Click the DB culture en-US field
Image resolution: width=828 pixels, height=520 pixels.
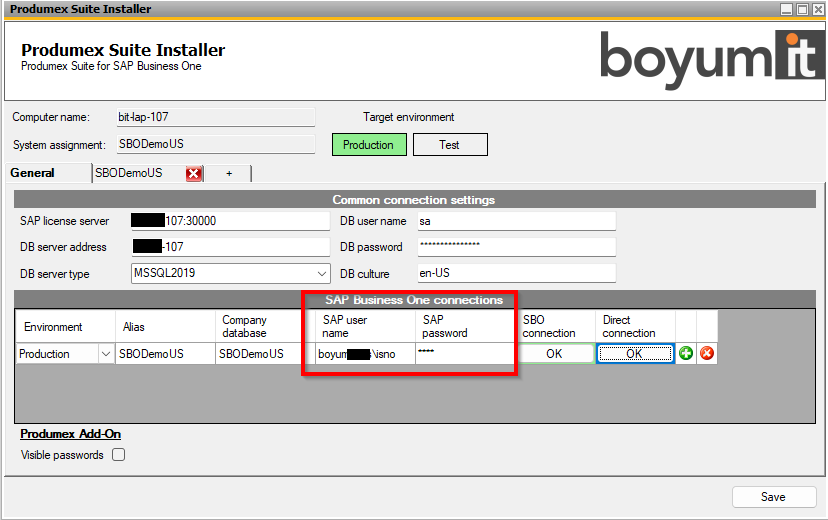pos(516,273)
